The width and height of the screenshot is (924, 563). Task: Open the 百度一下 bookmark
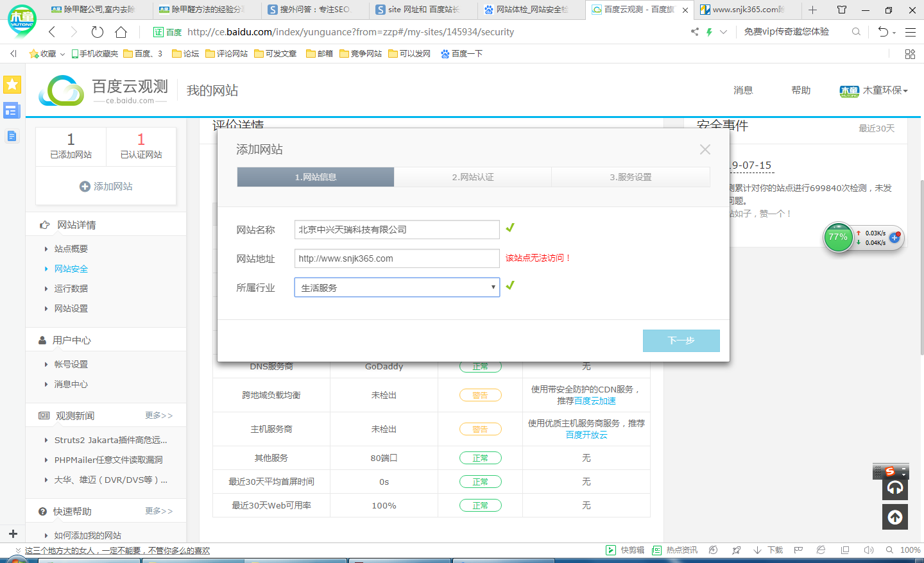click(x=461, y=54)
